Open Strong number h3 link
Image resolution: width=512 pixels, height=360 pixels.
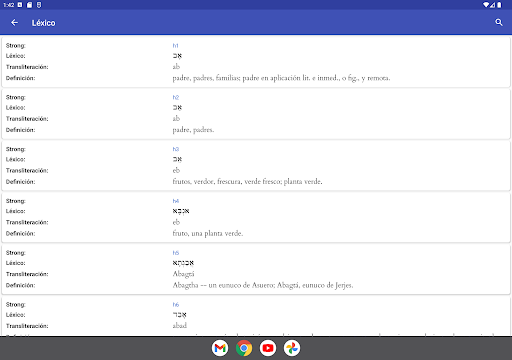176,149
